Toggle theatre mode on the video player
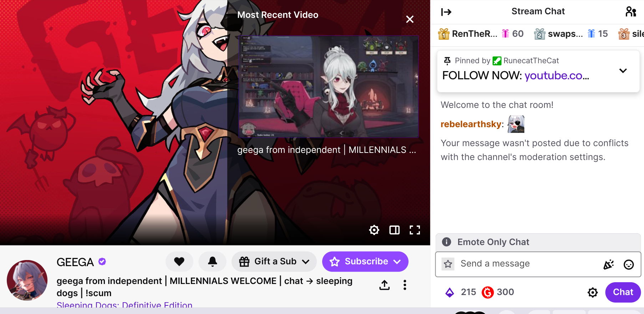This screenshot has height=314, width=644. [394, 230]
